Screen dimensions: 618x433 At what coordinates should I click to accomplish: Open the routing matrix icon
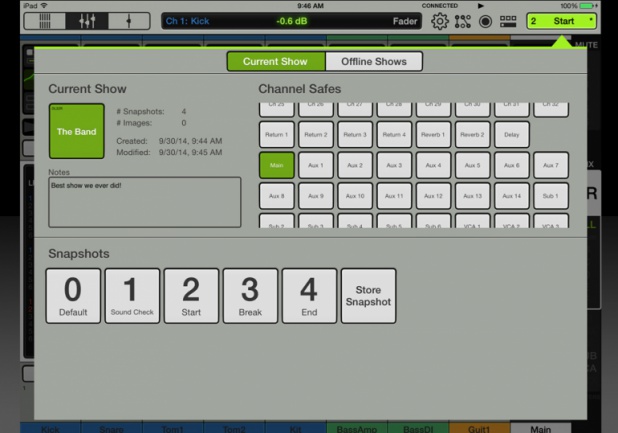463,21
